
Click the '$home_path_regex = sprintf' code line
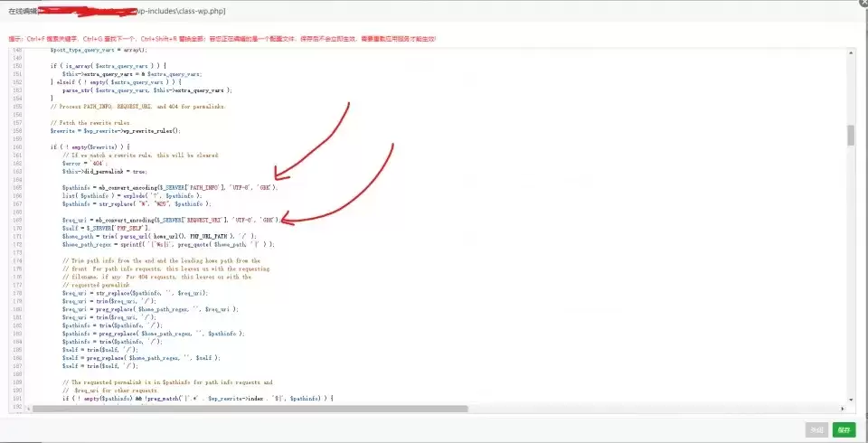pyautogui.click(x=168, y=244)
